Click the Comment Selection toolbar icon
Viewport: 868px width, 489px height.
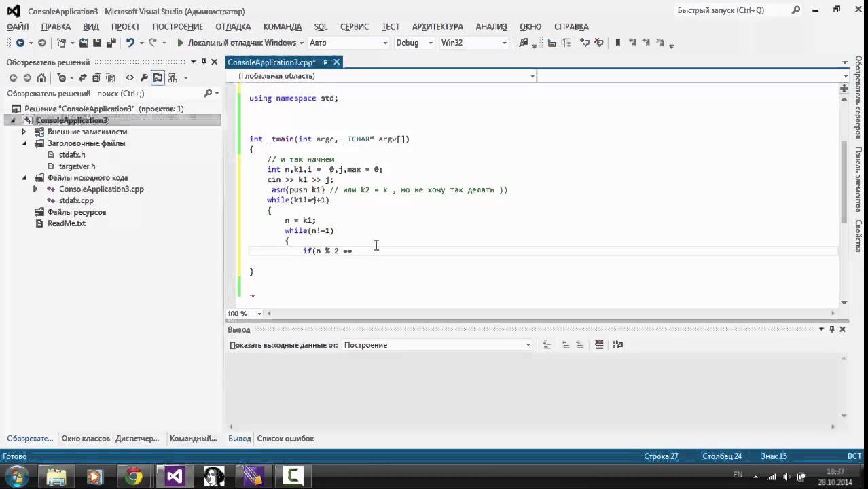585,43
